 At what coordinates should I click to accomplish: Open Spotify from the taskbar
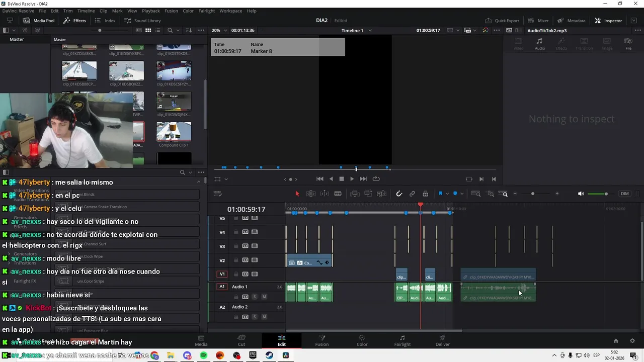[204, 355]
